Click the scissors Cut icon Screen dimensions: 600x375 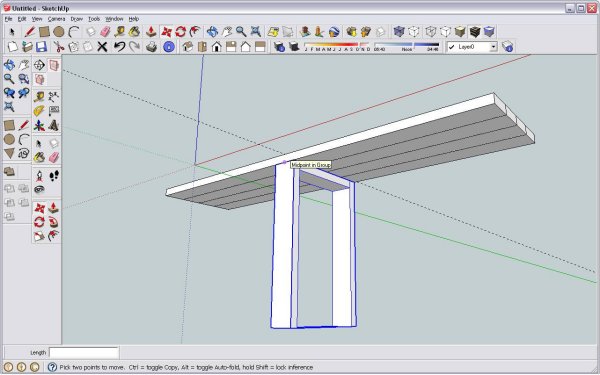click(59, 47)
